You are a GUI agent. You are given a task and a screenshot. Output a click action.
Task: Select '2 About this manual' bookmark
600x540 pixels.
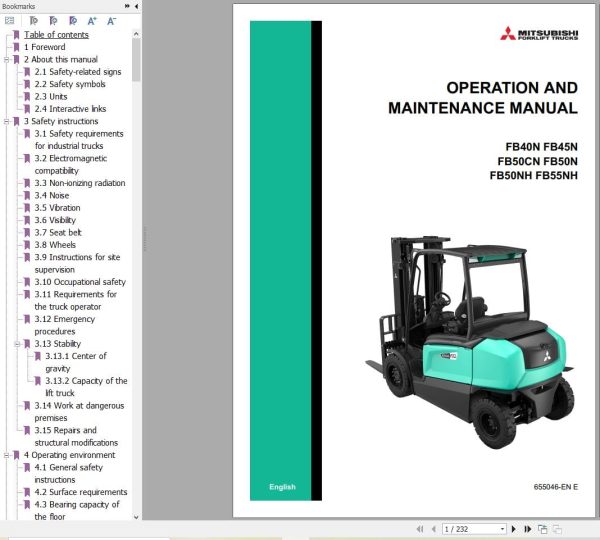click(61, 59)
